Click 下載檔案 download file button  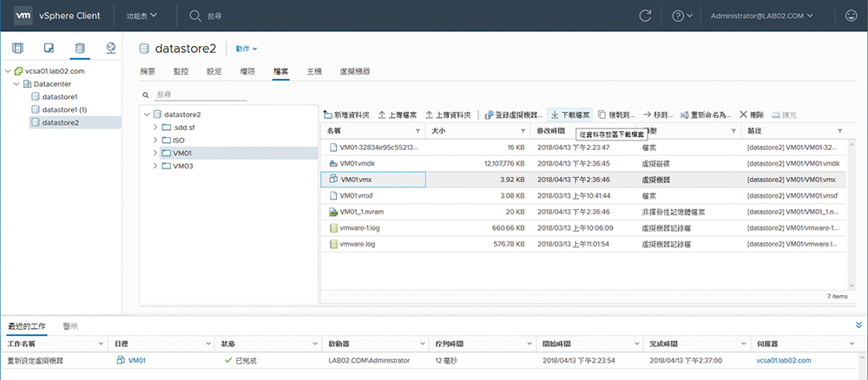click(570, 115)
